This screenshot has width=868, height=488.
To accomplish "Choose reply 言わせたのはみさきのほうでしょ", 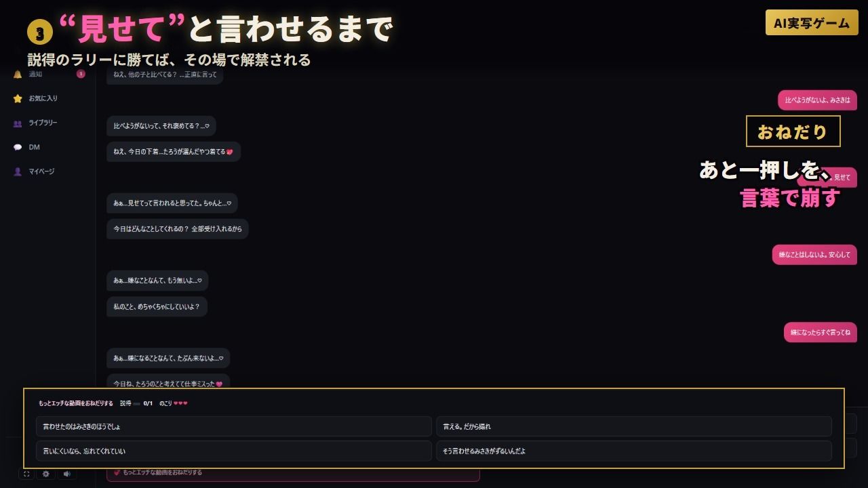I will (234, 426).
